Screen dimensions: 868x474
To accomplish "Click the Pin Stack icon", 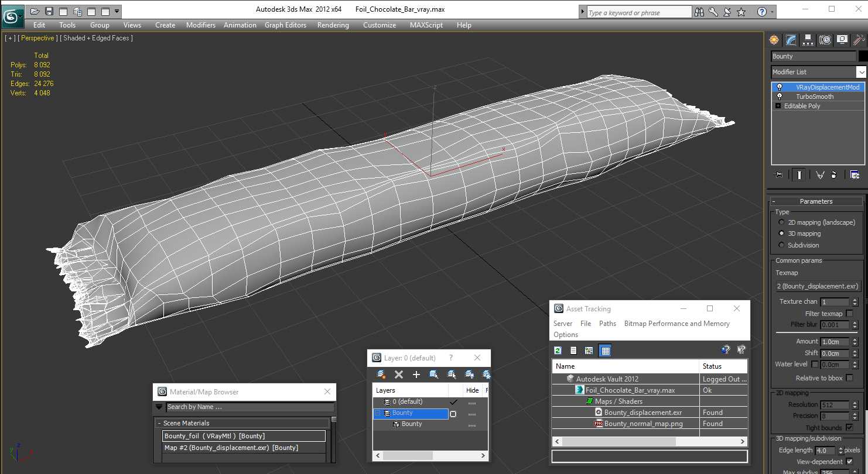I will click(x=778, y=174).
